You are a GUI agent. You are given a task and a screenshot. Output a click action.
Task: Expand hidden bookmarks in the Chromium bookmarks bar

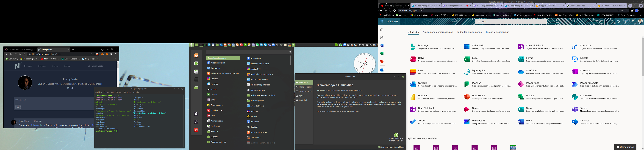pyautogui.click(x=641, y=15)
